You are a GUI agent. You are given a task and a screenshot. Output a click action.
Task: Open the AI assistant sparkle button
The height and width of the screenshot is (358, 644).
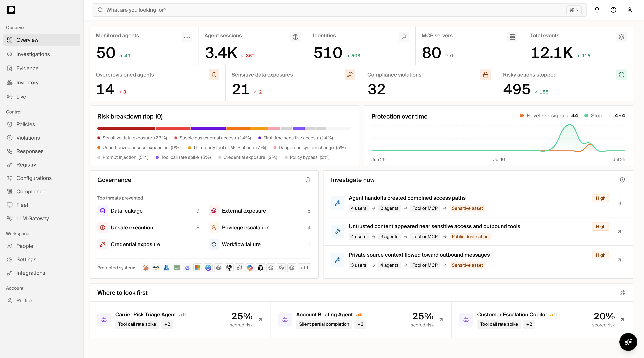coord(628,342)
